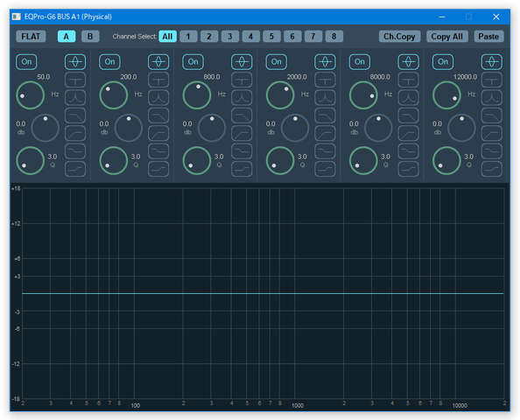Select channel 8
520x420 pixels.
(x=334, y=37)
